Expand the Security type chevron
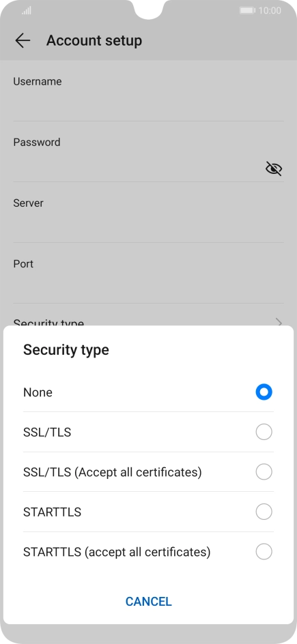Screen dimensions: 297x644 [x=279, y=322]
